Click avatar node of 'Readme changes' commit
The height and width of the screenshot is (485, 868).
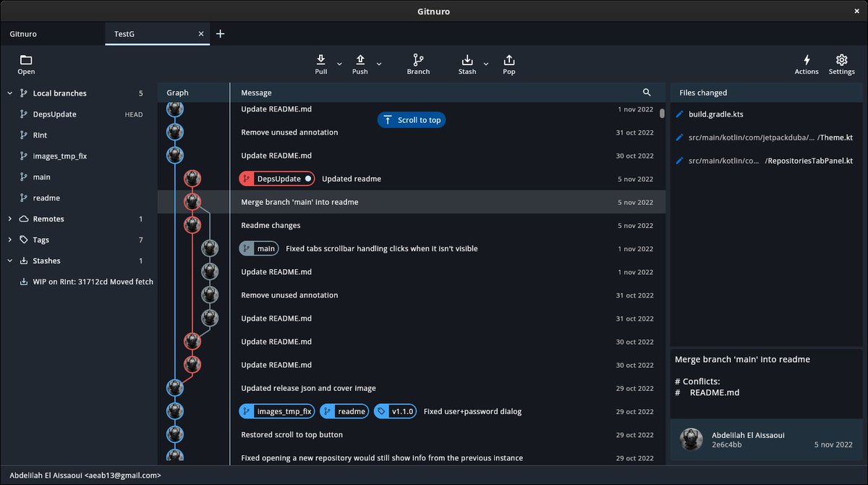click(192, 225)
